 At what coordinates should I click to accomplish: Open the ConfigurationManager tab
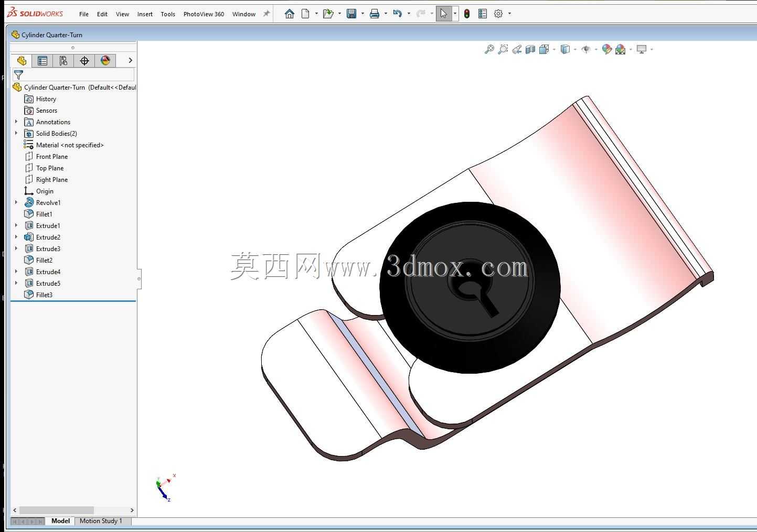(x=63, y=61)
